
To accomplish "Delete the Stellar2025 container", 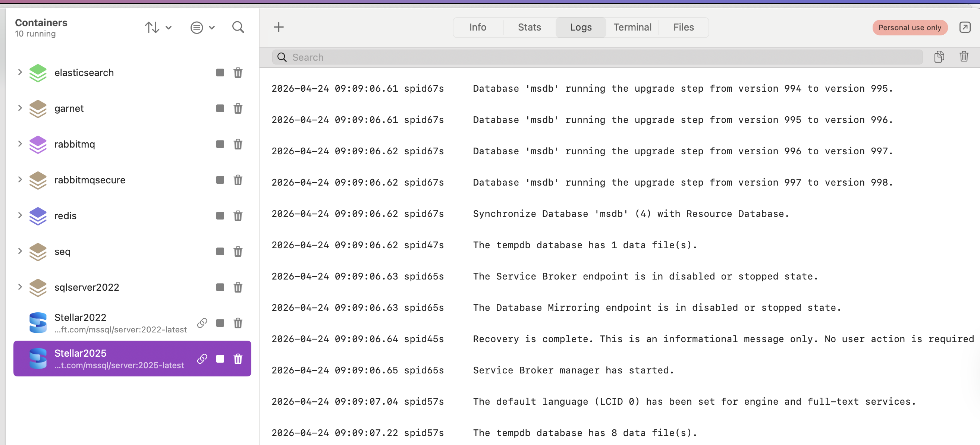I will point(238,359).
